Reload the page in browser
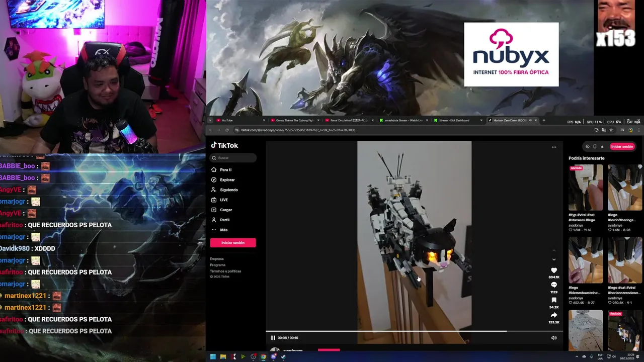Image resolution: width=644 pixels, height=362 pixels. (x=227, y=130)
